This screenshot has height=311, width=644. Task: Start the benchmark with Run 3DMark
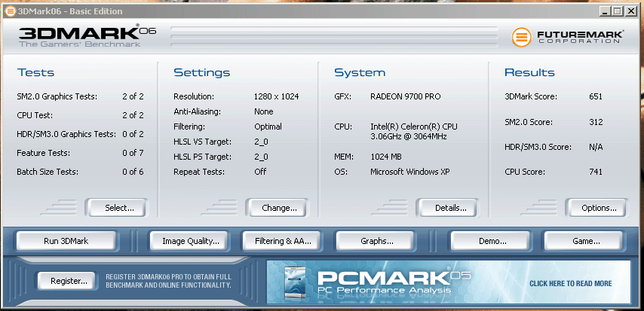(66, 241)
